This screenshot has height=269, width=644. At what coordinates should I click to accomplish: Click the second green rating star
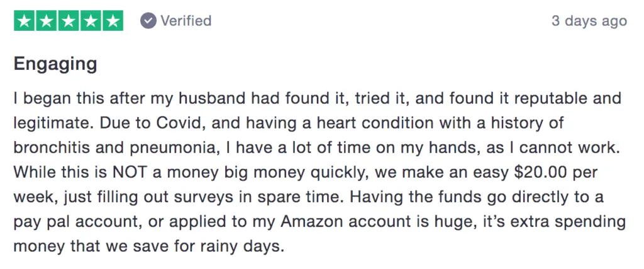47,21
